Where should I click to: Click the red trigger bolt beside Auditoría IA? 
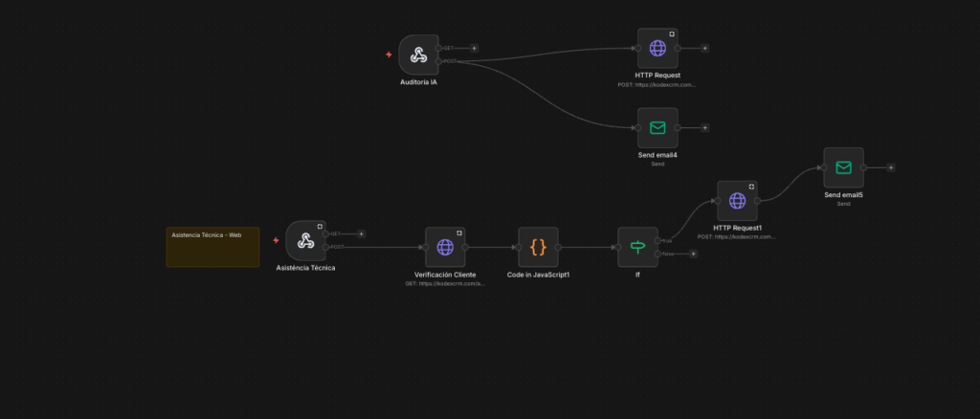click(389, 55)
